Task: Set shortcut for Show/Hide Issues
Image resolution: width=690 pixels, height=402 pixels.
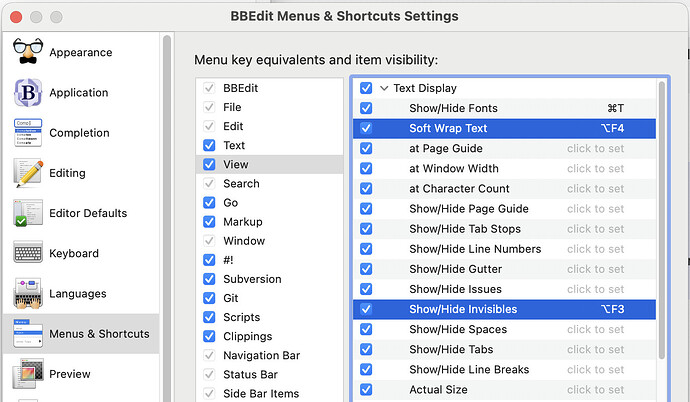Action: [x=595, y=289]
